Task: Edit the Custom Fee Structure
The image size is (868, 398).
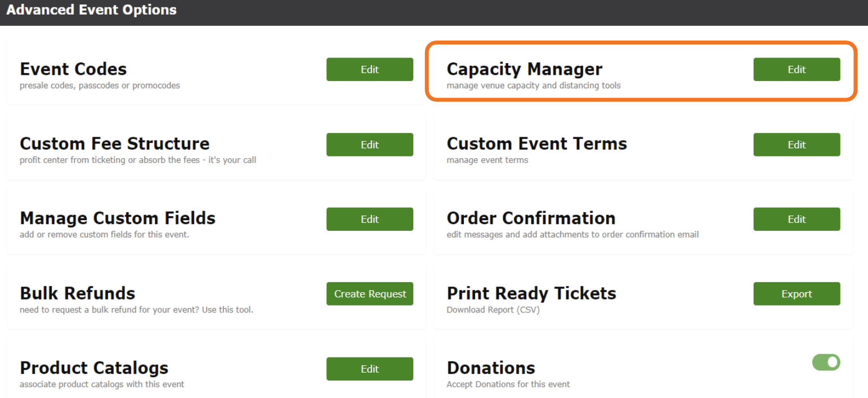Action: [x=369, y=145]
